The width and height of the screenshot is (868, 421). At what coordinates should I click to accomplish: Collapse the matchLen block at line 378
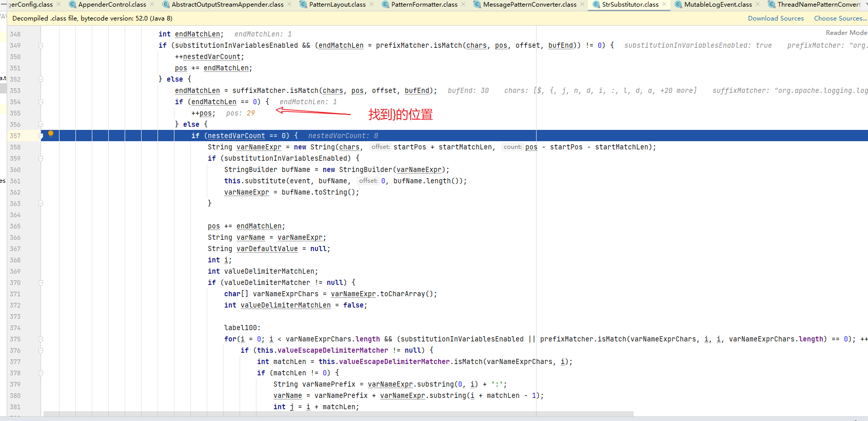pos(41,373)
